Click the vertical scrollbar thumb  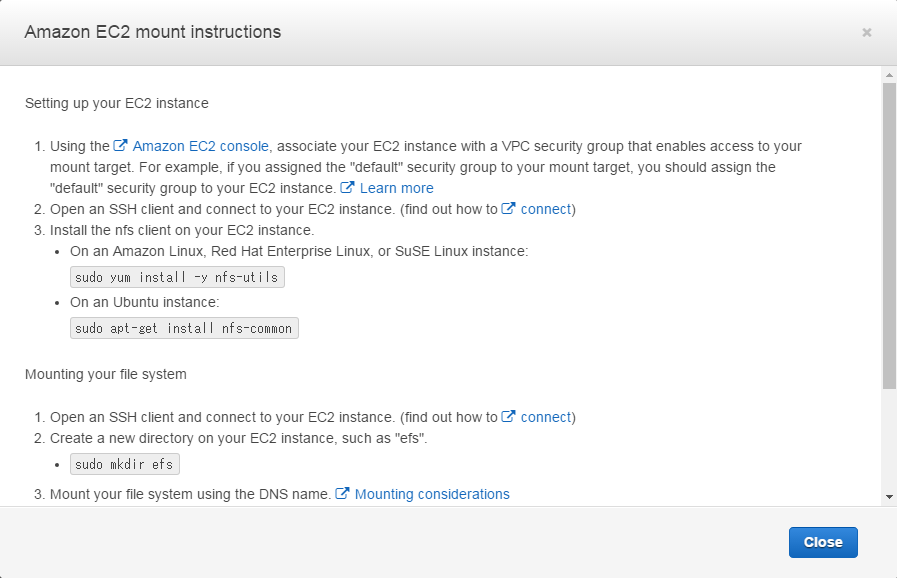[889, 236]
